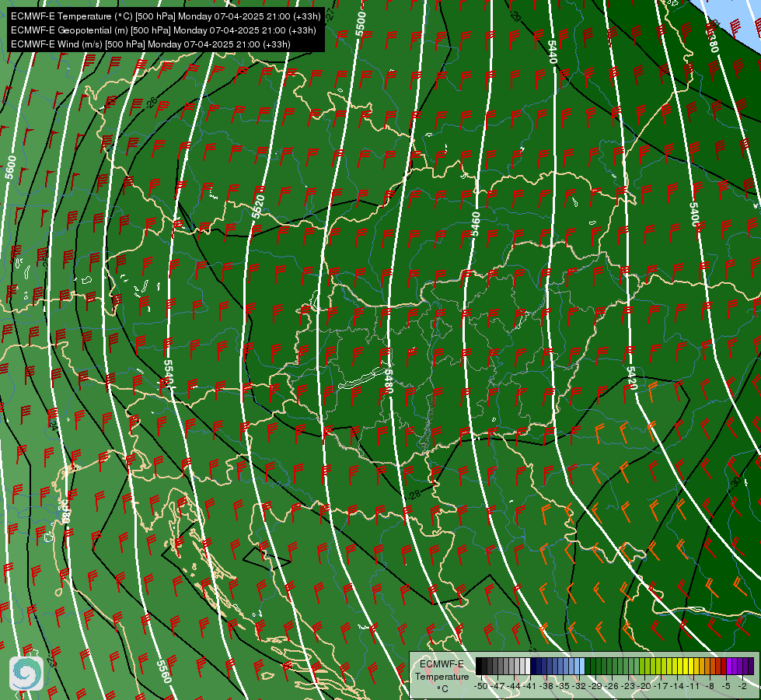The width and height of the screenshot is (761, 700).
Task: Click the -44 legend tick label
Action: click(514, 686)
